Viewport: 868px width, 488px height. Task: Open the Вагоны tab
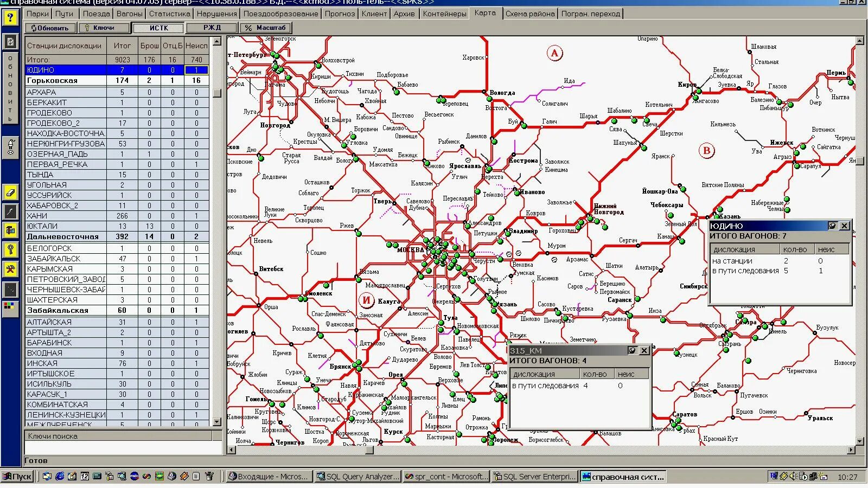click(130, 14)
